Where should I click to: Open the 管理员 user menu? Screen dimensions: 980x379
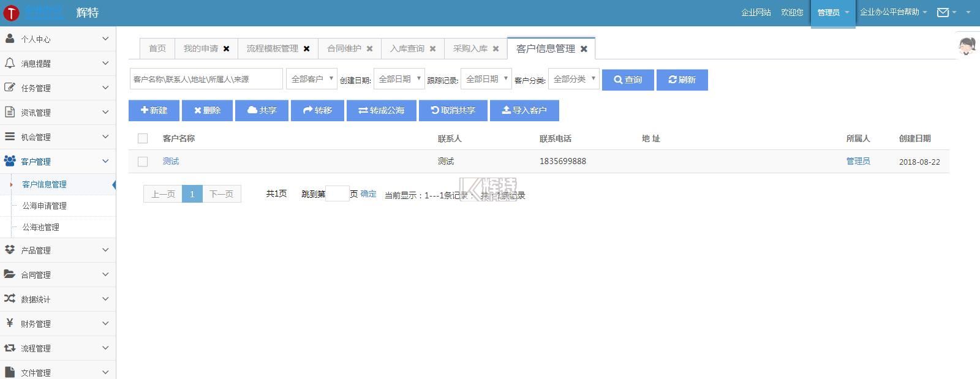tap(832, 13)
